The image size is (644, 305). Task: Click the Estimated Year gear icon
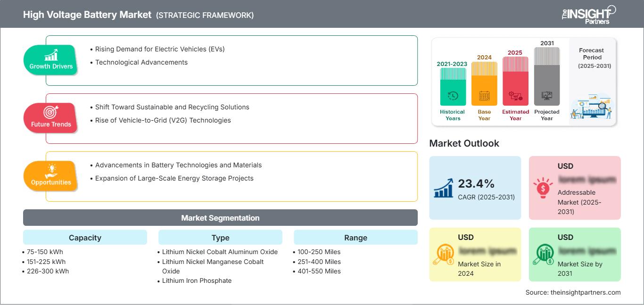515,96
